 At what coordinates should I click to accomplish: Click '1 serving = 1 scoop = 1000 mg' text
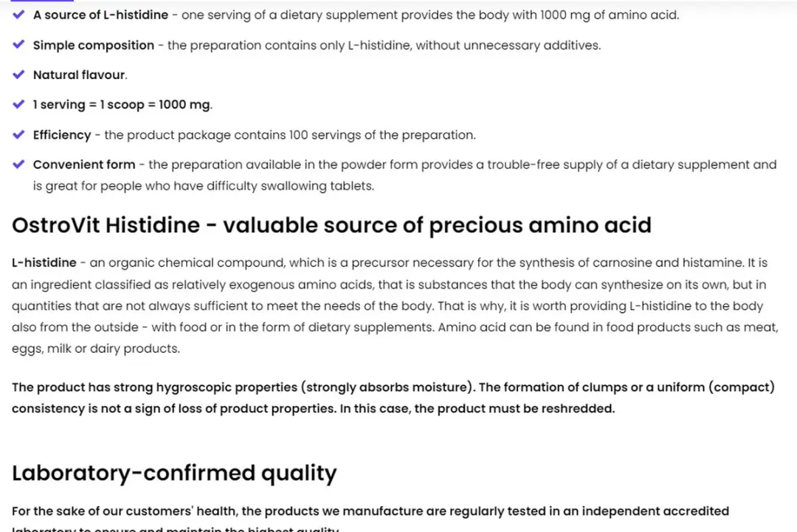click(x=122, y=105)
